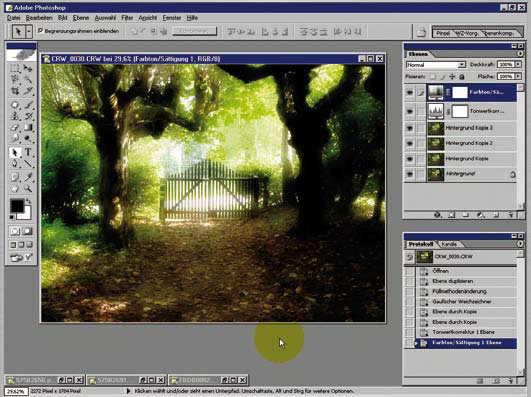531x397 pixels.
Task: Toggle visibility of Hintergrund Kopie 3
Action: (410, 128)
